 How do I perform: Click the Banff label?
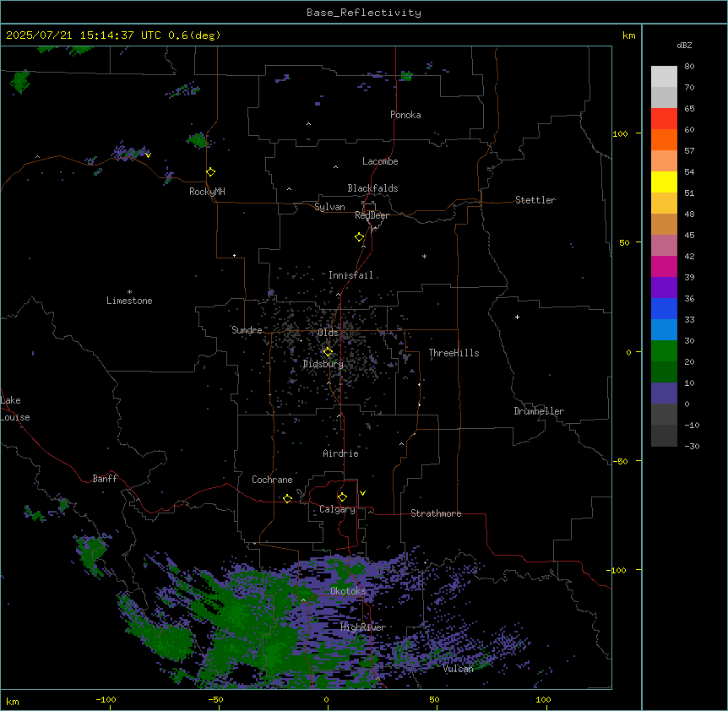point(105,479)
